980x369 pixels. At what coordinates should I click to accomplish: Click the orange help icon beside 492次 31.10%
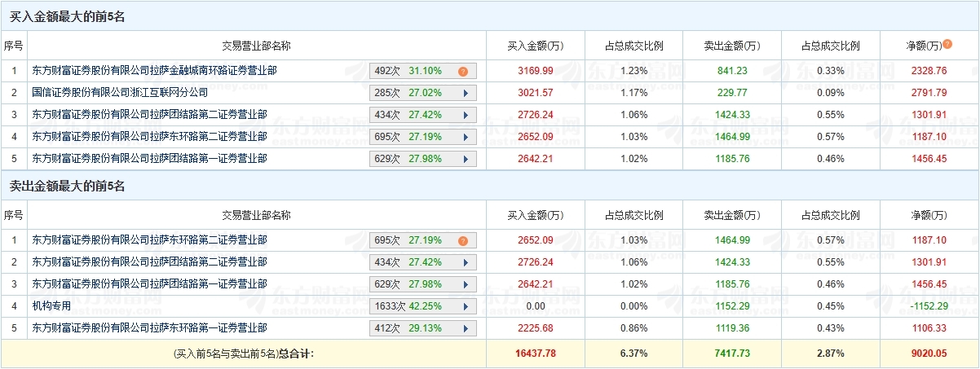462,72
